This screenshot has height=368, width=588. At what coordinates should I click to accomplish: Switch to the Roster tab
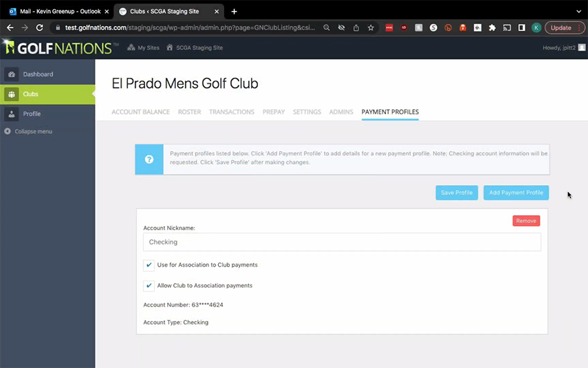point(189,112)
